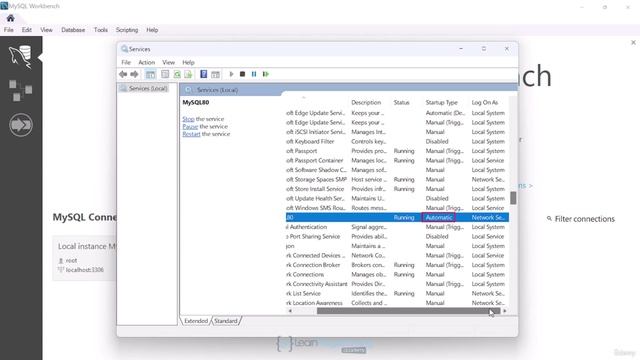Sort by Startup Type column header
Screen dimensions: 640x360
442,102
